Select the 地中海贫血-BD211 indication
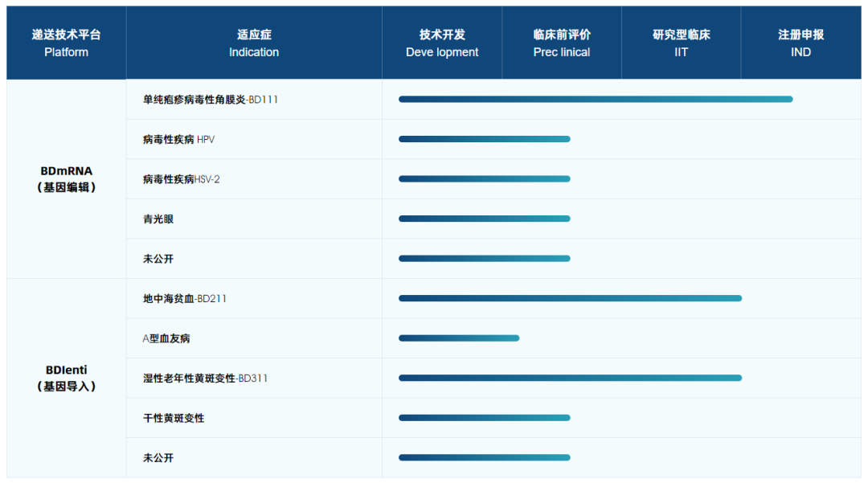Viewport: 868px width, 483px height. coord(184,299)
